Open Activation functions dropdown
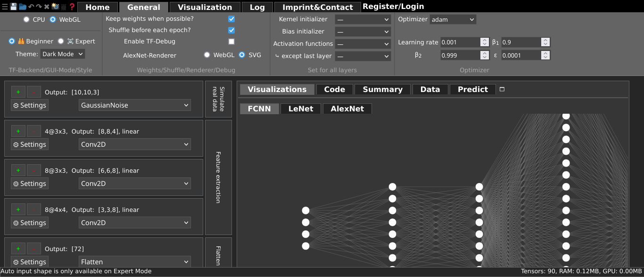Screen dimensions: 644x277 pos(363,44)
